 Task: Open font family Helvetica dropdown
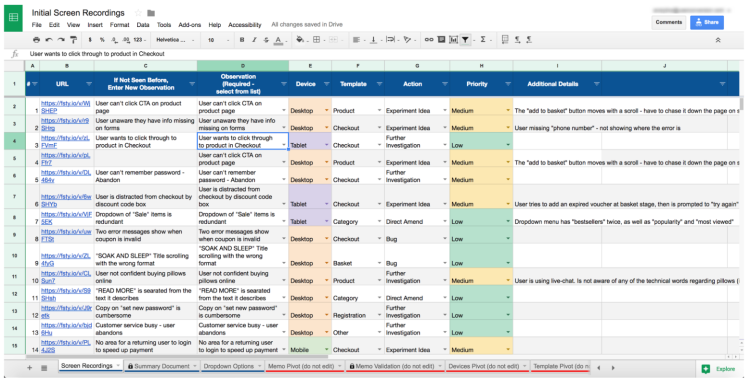tap(175, 40)
